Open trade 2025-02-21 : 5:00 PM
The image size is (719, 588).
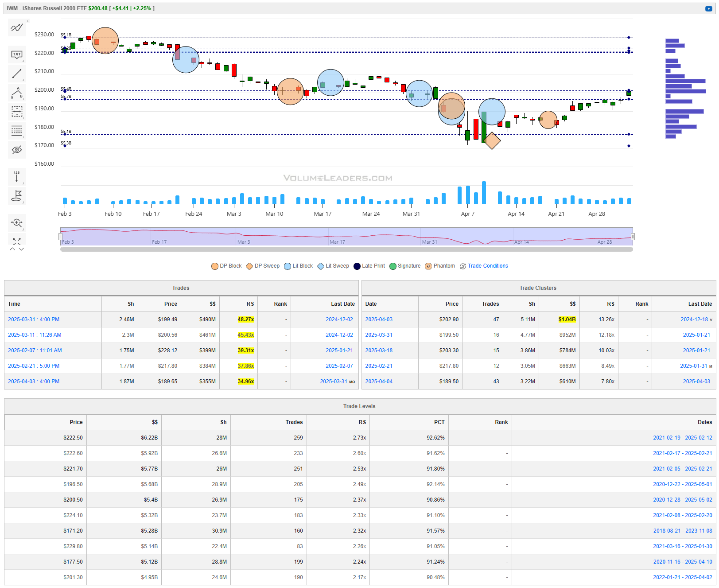[x=34, y=366]
